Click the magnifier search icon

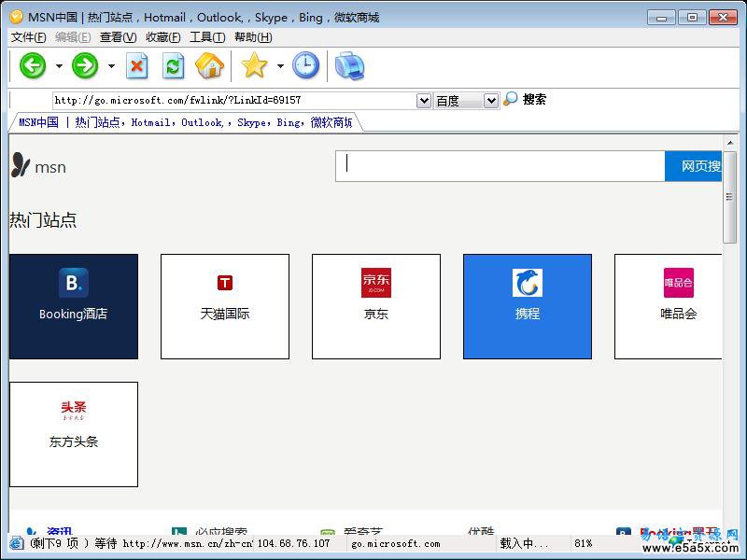click(x=510, y=99)
